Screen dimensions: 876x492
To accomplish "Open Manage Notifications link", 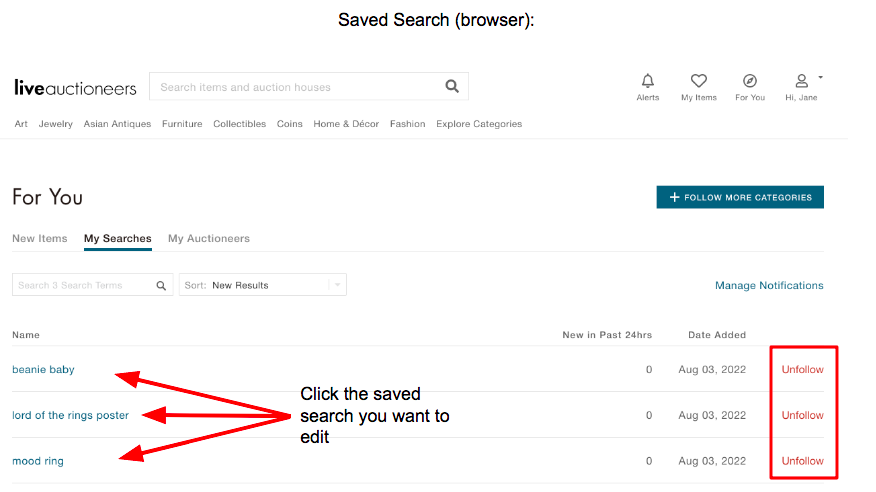I will pos(769,285).
